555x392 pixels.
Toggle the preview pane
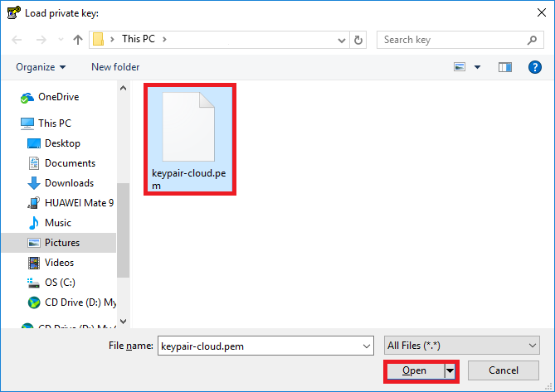tap(505, 67)
